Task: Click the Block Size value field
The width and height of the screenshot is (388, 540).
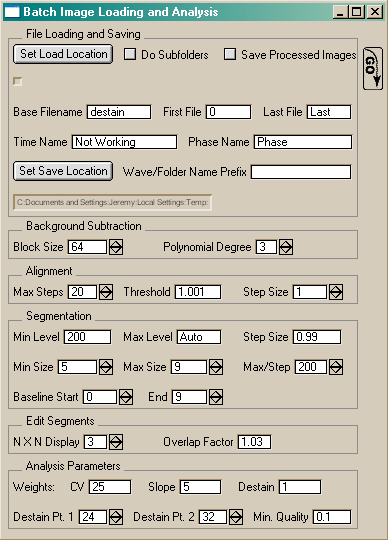Action: [x=87, y=247]
